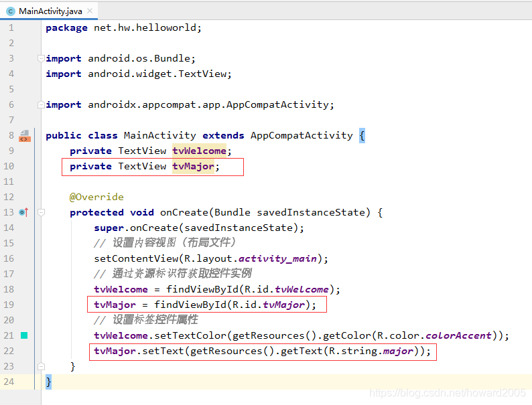Screen dimensions: 532x405
Task: Click the '@Override' annotation
Action: pos(96,197)
